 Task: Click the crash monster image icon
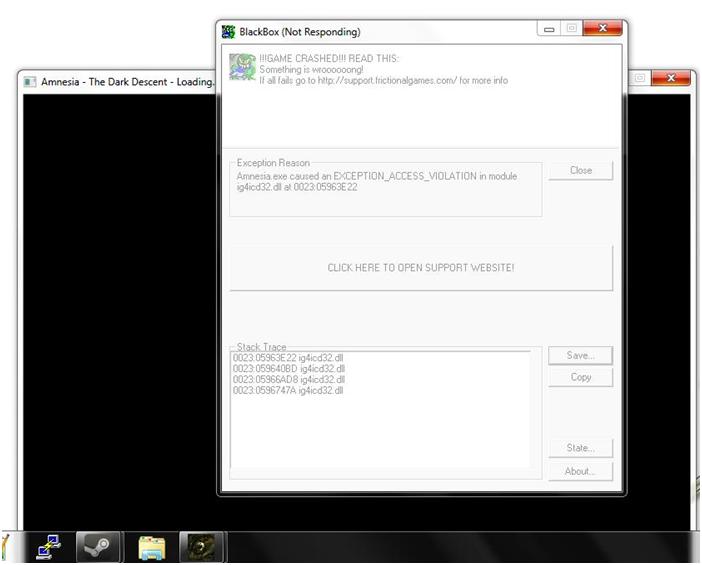click(242, 67)
